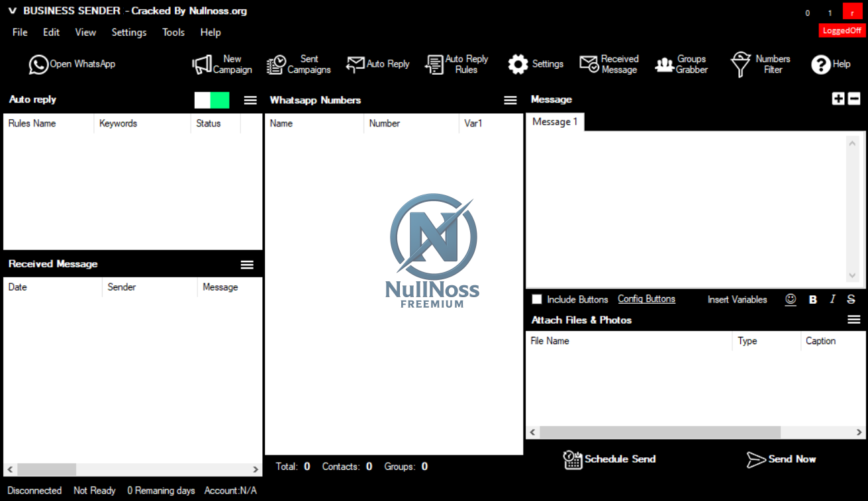868x501 pixels.
Task: Click the Config Buttons link
Action: click(x=646, y=298)
